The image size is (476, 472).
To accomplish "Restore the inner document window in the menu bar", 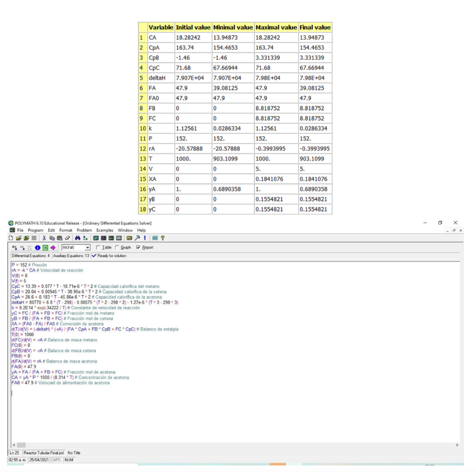I will (454, 231).
